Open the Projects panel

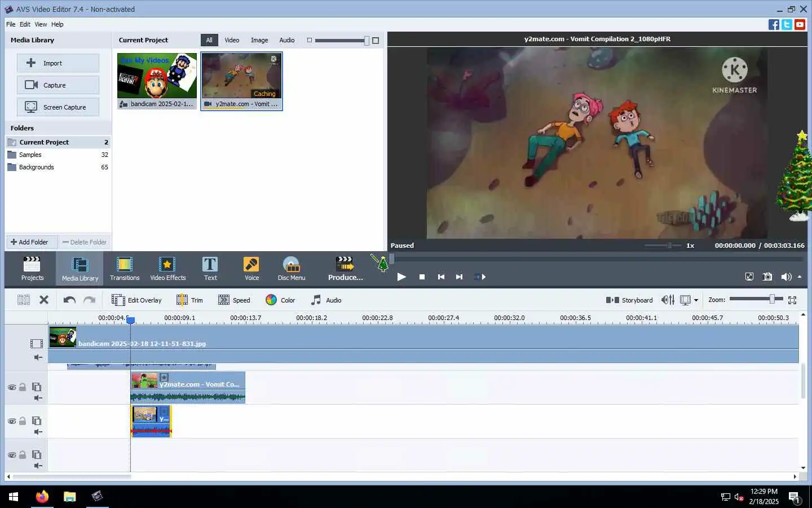pyautogui.click(x=32, y=269)
